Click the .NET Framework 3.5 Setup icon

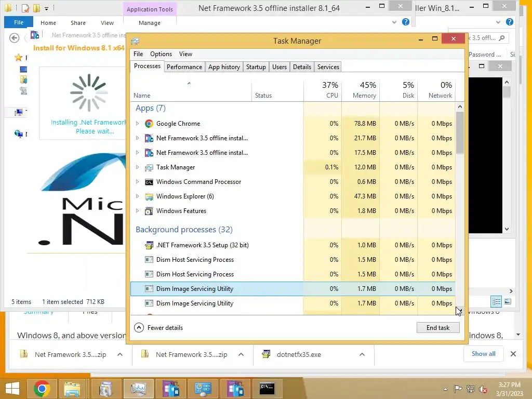tap(149, 245)
